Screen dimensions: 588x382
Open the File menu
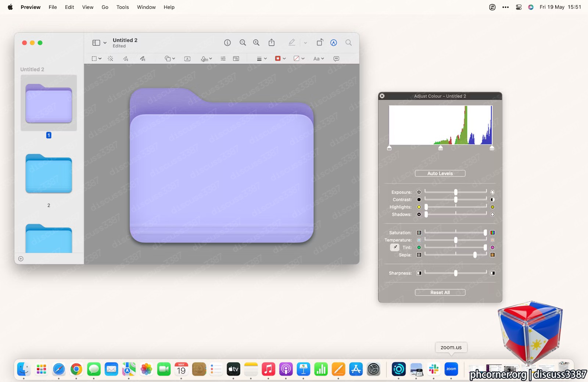tap(53, 7)
